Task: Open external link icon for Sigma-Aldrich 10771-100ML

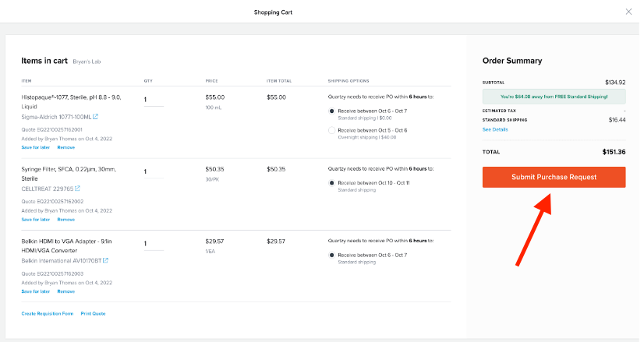Action: (95, 117)
